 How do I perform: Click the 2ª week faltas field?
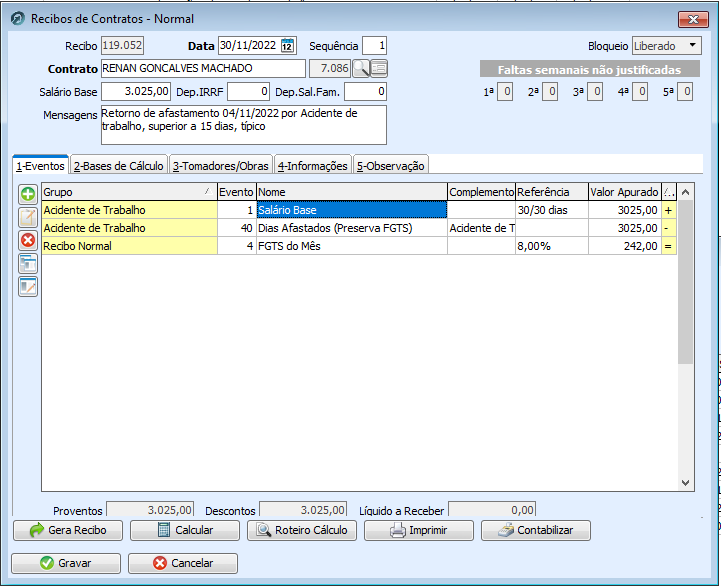tap(550, 92)
